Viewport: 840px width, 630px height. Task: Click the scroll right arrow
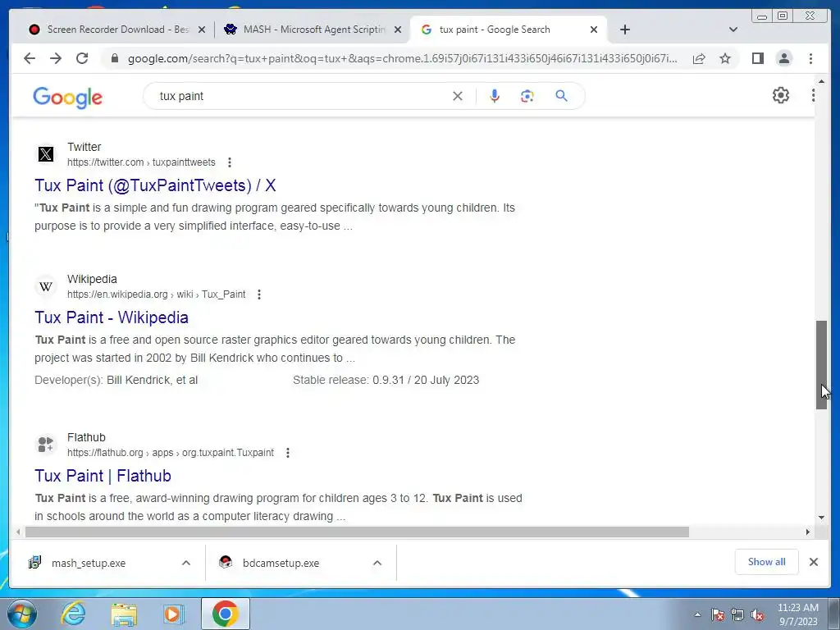click(808, 532)
